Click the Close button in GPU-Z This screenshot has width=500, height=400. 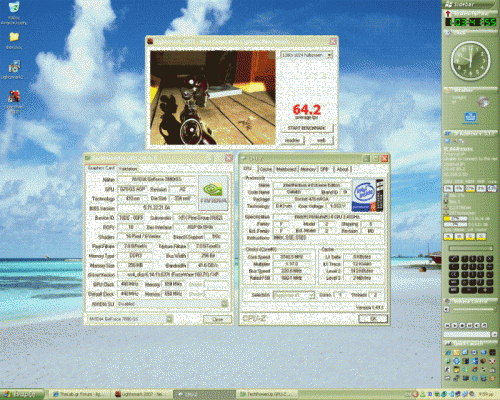tap(217, 319)
